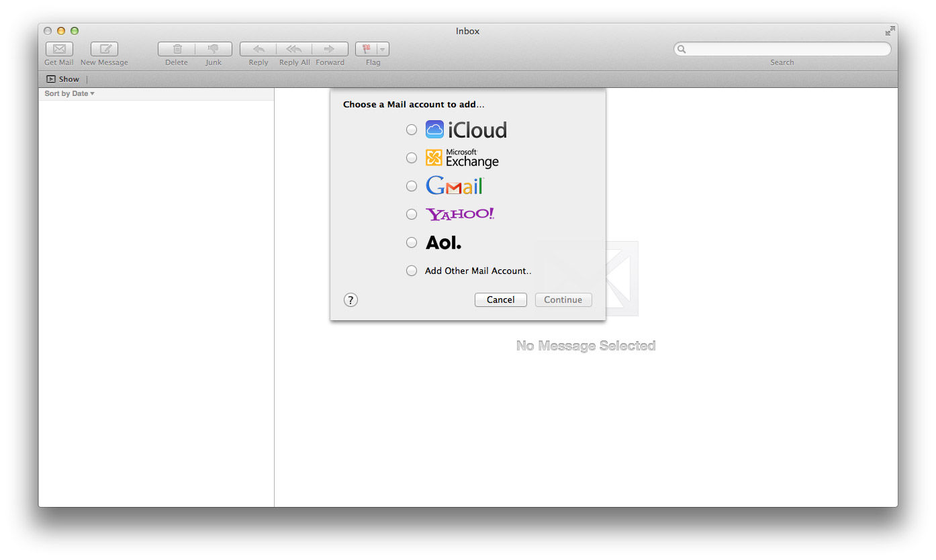This screenshot has width=936, height=560.
Task: Open the Sort by Date dropdown
Action: tap(69, 93)
